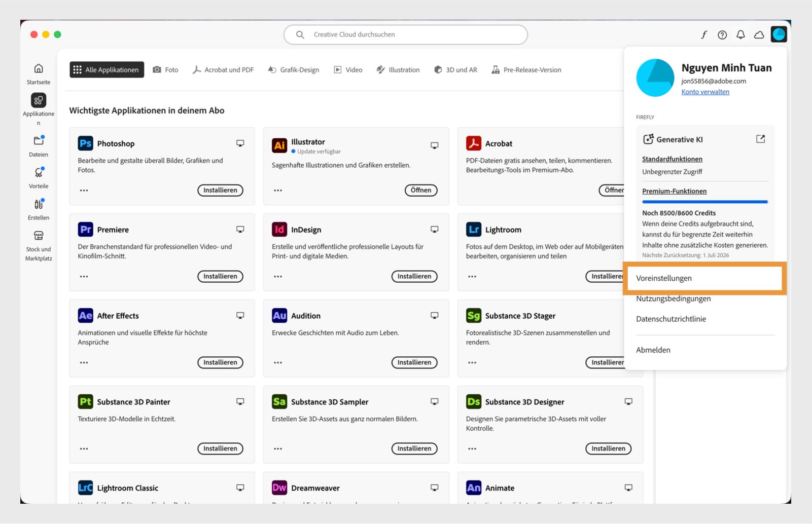Image resolution: width=812 pixels, height=524 pixels.
Task: Click desktop icon on Substance 3D Designer card
Action: tap(628, 402)
